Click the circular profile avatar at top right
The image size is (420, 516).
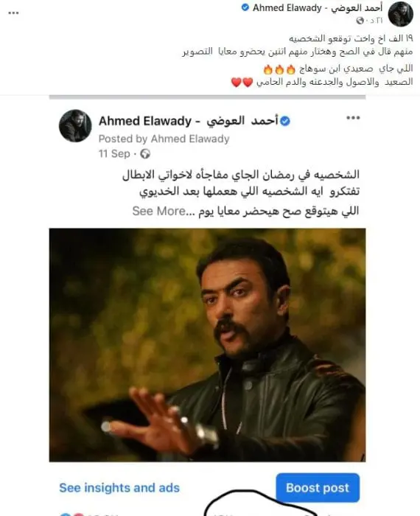(x=400, y=14)
